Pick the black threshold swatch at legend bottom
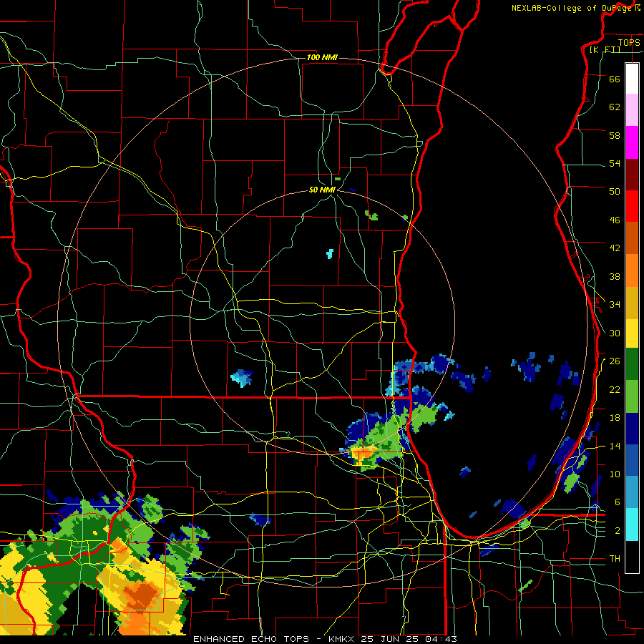The width and height of the screenshot is (644, 644). tap(632, 557)
